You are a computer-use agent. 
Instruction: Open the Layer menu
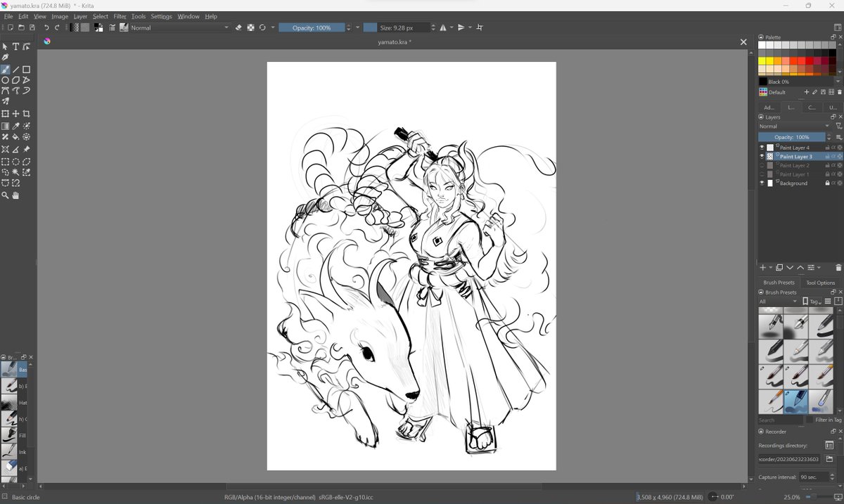pos(80,16)
